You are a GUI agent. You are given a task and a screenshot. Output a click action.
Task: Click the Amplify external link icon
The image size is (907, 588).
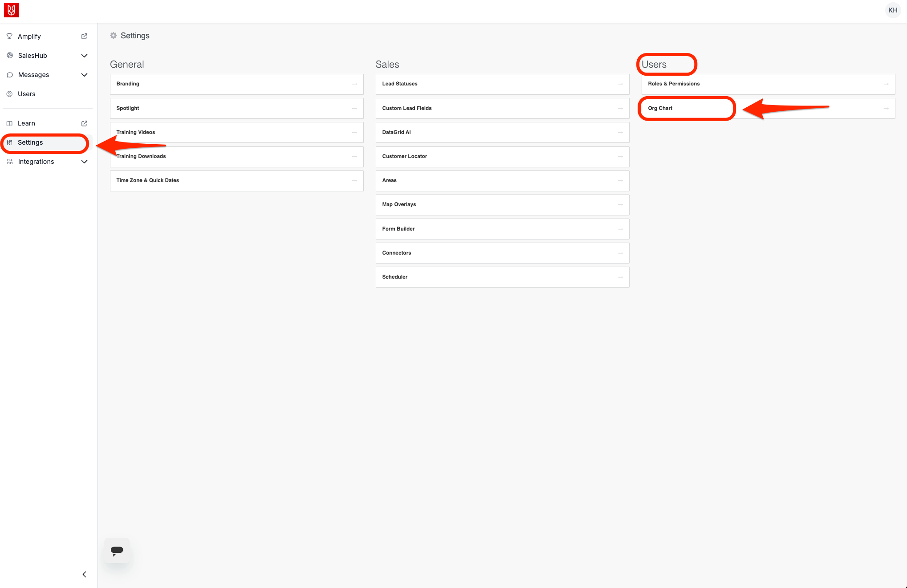point(84,36)
